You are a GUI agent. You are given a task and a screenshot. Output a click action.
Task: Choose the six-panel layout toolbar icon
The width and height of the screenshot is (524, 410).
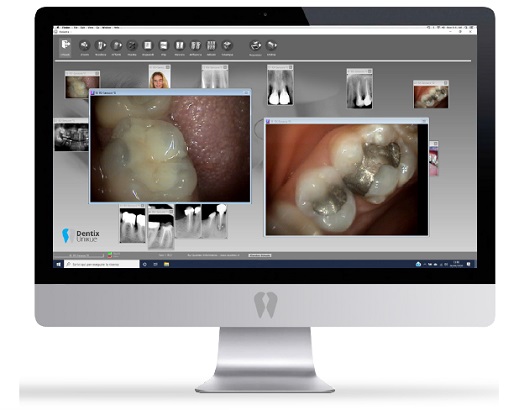pyautogui.click(x=211, y=45)
